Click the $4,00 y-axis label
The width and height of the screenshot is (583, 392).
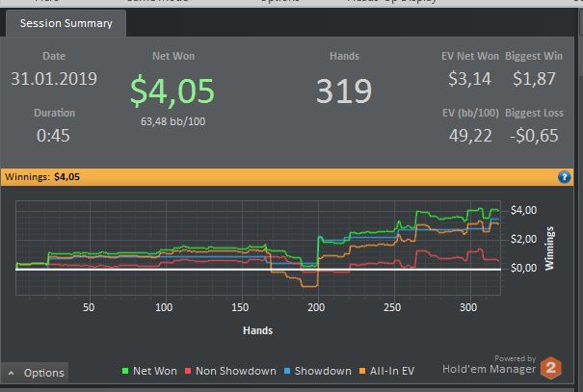(x=523, y=210)
